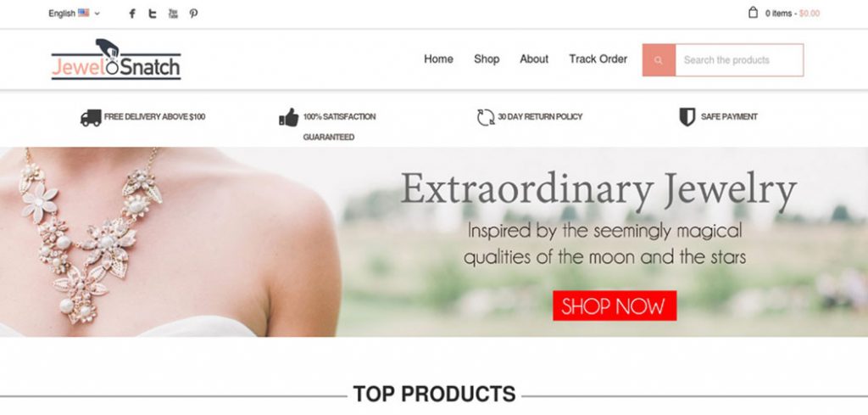This screenshot has width=868, height=415.
Task: Click the delivery truck icon
Action: point(91,117)
